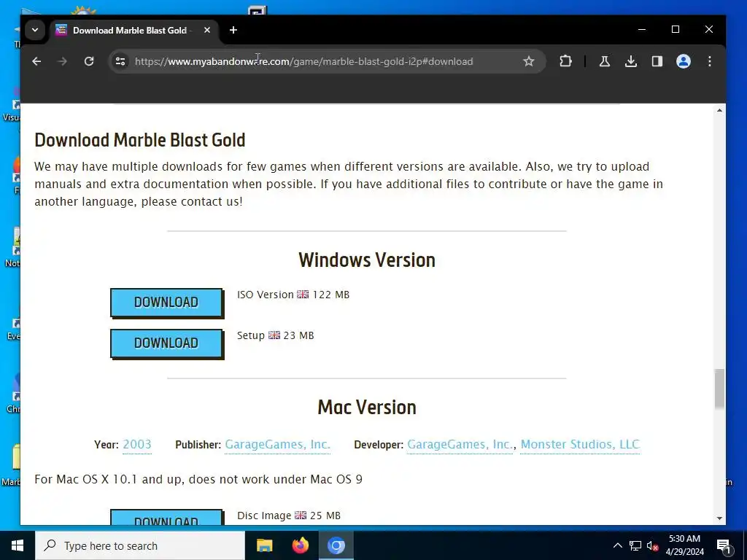Viewport: 747px width, 560px height.
Task: Click the page scrollbar thumb
Action: [x=719, y=389]
